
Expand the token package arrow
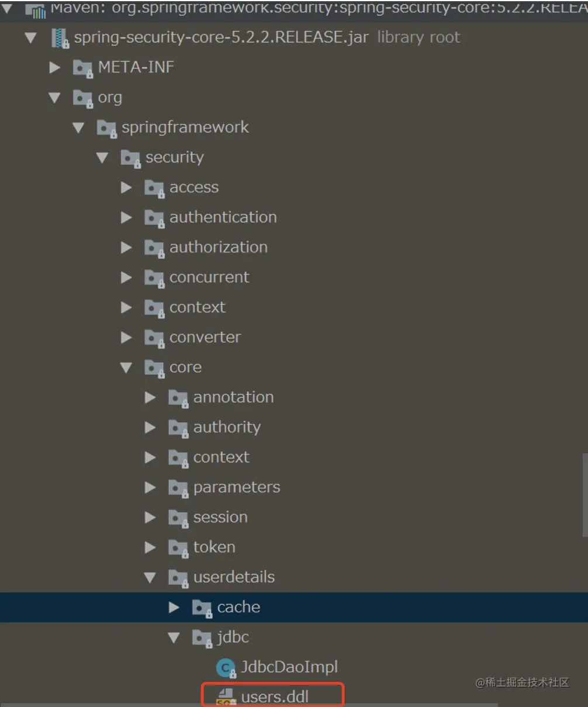pyautogui.click(x=150, y=547)
